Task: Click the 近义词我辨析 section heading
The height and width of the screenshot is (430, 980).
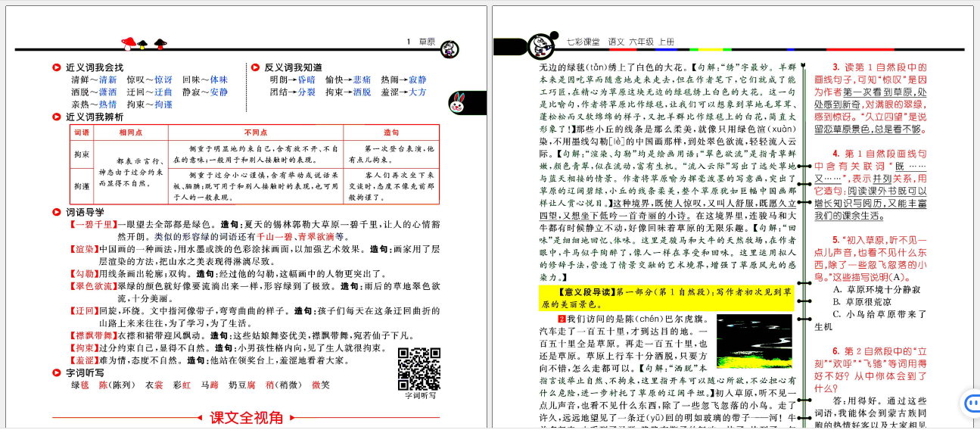Action: pyautogui.click(x=94, y=117)
